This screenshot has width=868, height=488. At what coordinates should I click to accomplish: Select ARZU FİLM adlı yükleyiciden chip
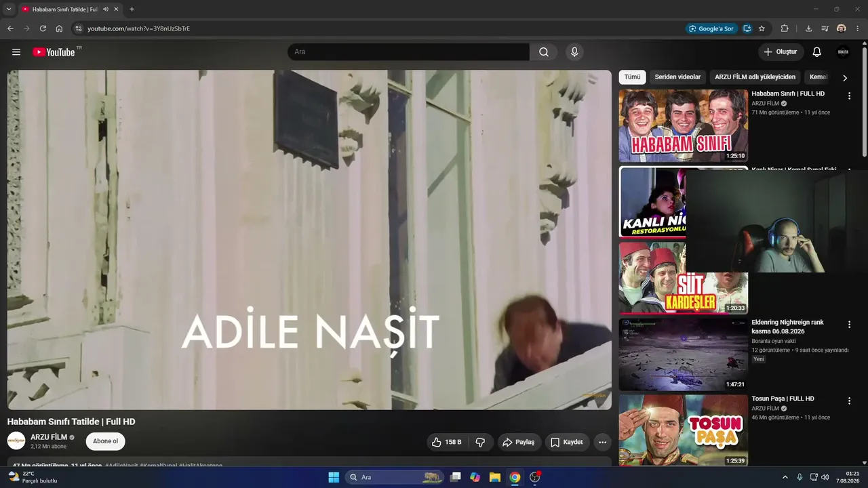(755, 77)
